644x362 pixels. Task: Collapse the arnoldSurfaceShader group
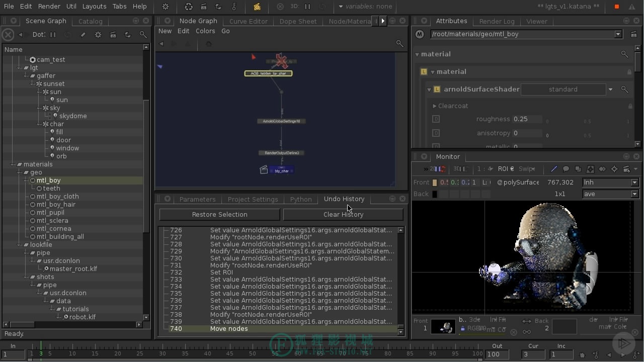click(x=429, y=89)
